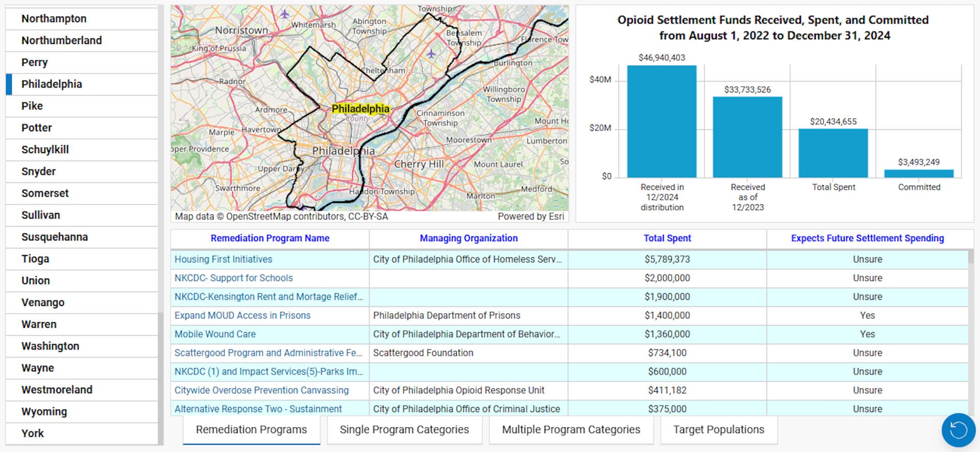Open Housing First Initiatives program link
Image resolution: width=980 pixels, height=452 pixels.
pos(223,259)
